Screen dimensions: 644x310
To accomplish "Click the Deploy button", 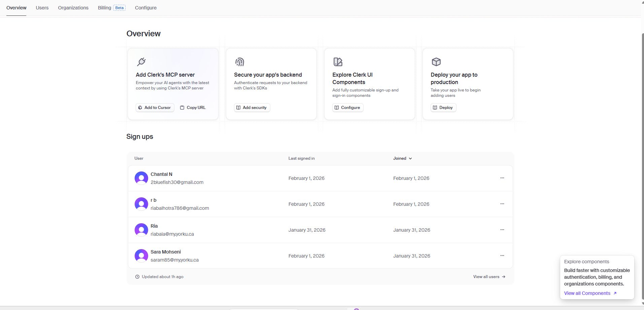I will click(443, 108).
